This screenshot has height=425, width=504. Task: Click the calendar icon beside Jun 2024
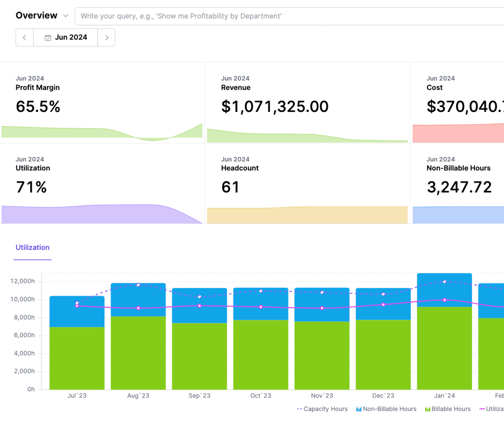coord(48,37)
